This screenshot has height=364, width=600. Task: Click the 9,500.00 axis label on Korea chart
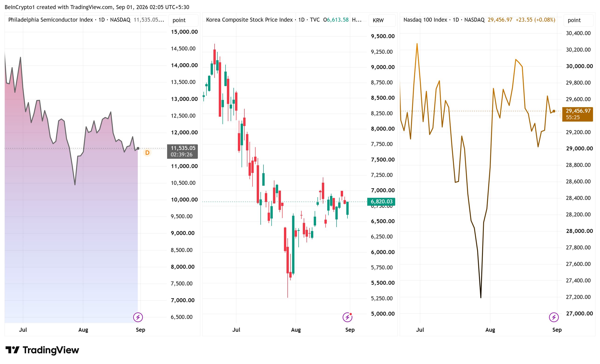(x=383, y=36)
